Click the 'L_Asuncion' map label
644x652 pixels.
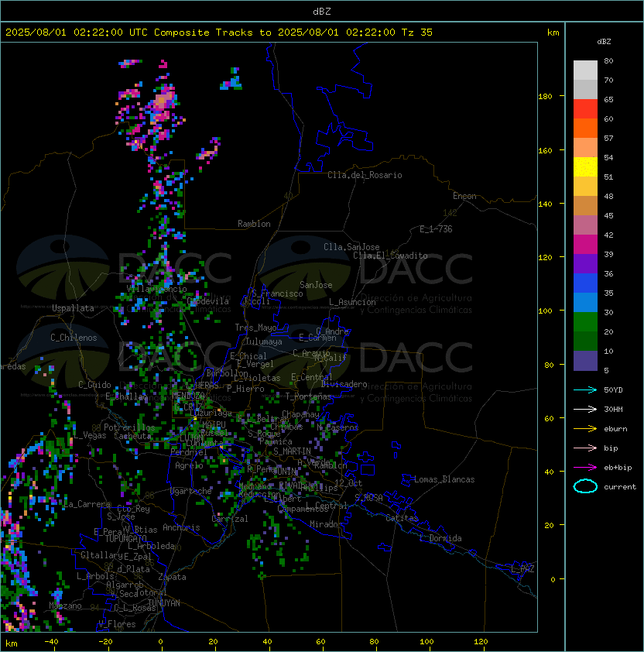(352, 302)
